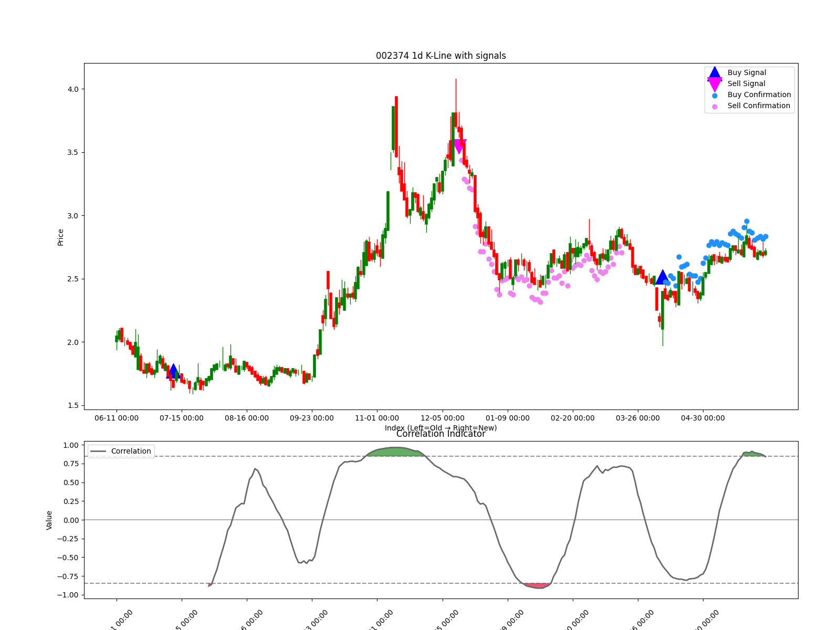Click the 'Correlation Indicator' subplot title
This screenshot has width=840, height=630.
tap(441, 434)
